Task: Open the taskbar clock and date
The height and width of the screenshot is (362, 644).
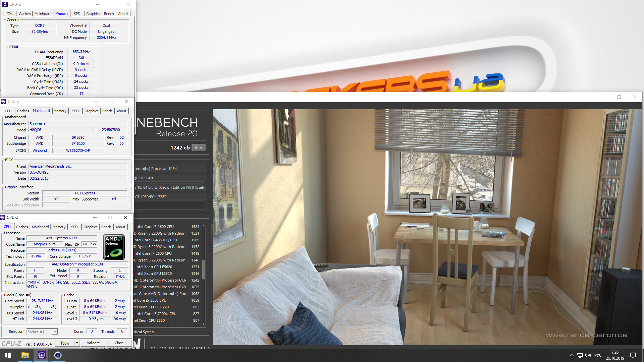Action: 615,355
